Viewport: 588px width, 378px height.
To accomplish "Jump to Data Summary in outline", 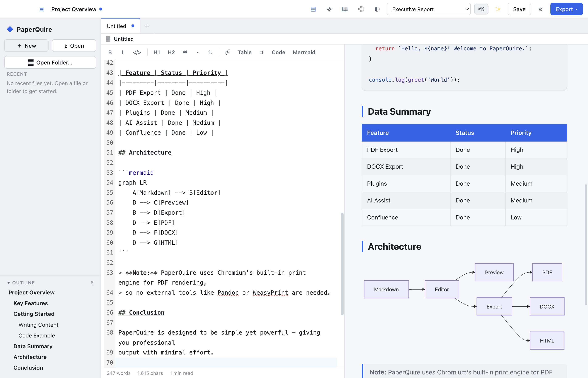I will pos(33,346).
